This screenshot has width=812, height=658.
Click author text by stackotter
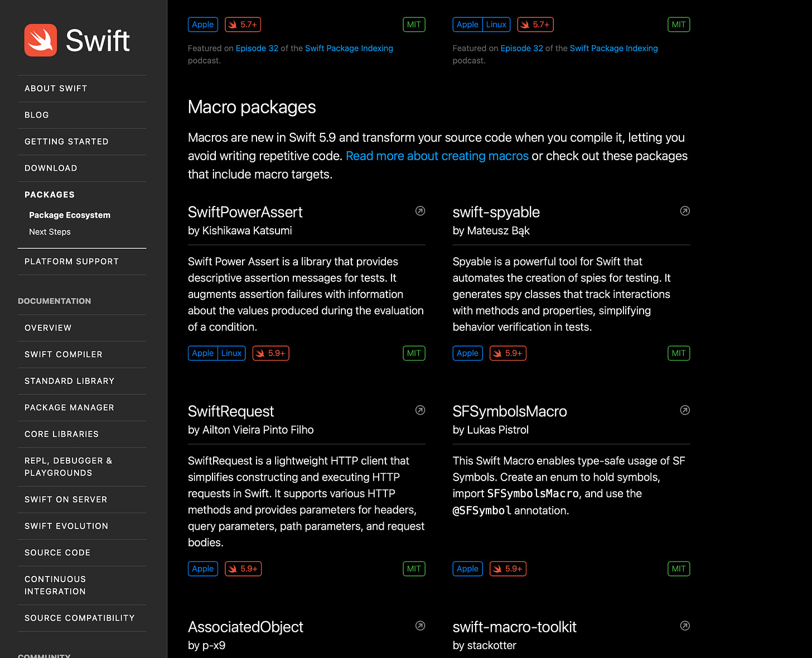485,645
